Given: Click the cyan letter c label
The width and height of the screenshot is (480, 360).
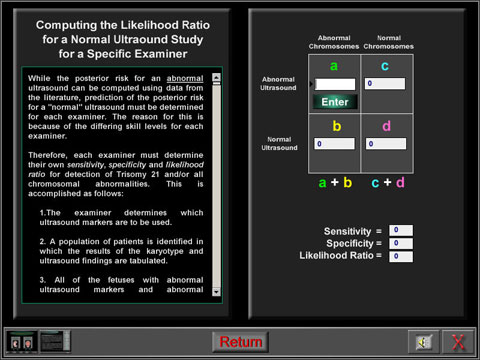Looking at the screenshot, I should tap(385, 66).
